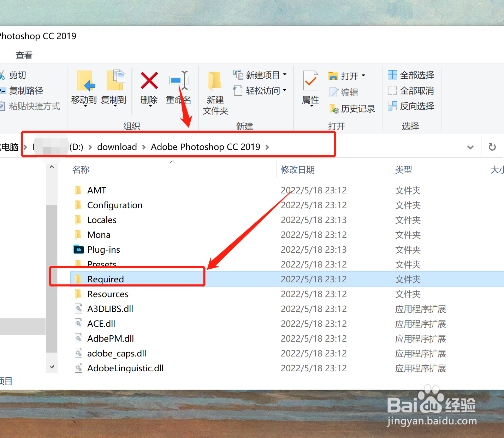Select the AdbePM.dll file
Viewport: 504px width, 438px height.
[x=111, y=338]
